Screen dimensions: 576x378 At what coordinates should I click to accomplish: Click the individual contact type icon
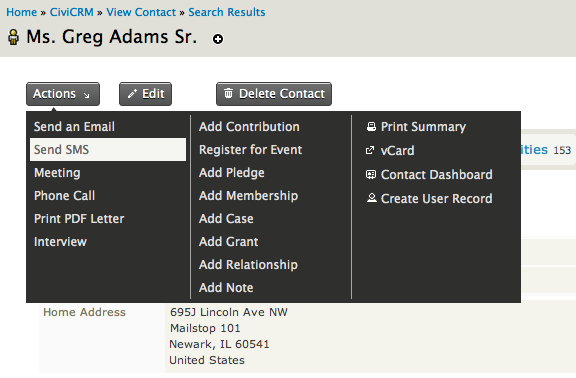pos(14,37)
